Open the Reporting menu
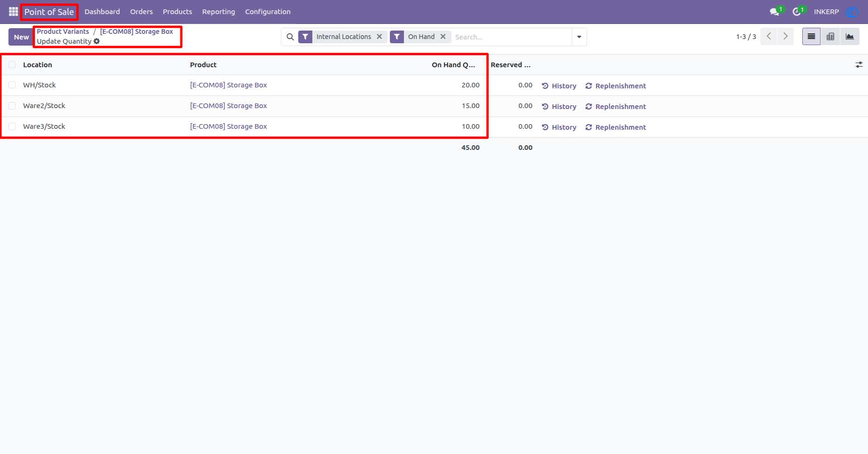This screenshot has height=454, width=868. tap(218, 12)
